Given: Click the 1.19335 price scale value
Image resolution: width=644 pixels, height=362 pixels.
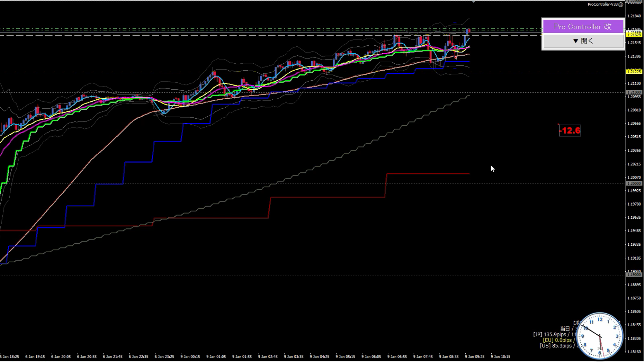Looking at the screenshot, I should pyautogui.click(x=634, y=245).
